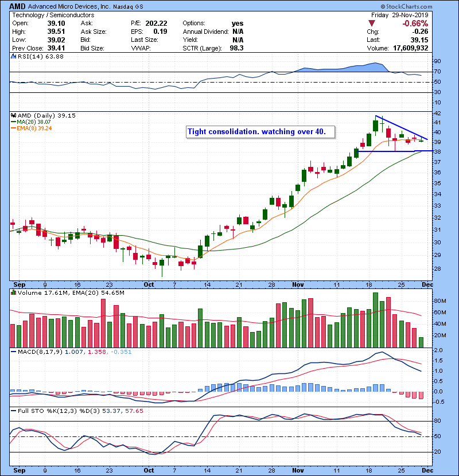Click the red down-triangle change indicator
The width and height of the screenshot is (459, 476).
click(372, 23)
